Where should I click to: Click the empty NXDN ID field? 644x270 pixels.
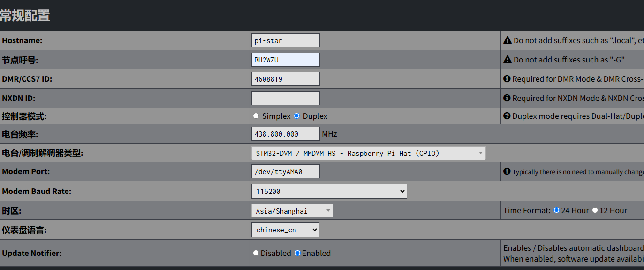click(x=285, y=98)
